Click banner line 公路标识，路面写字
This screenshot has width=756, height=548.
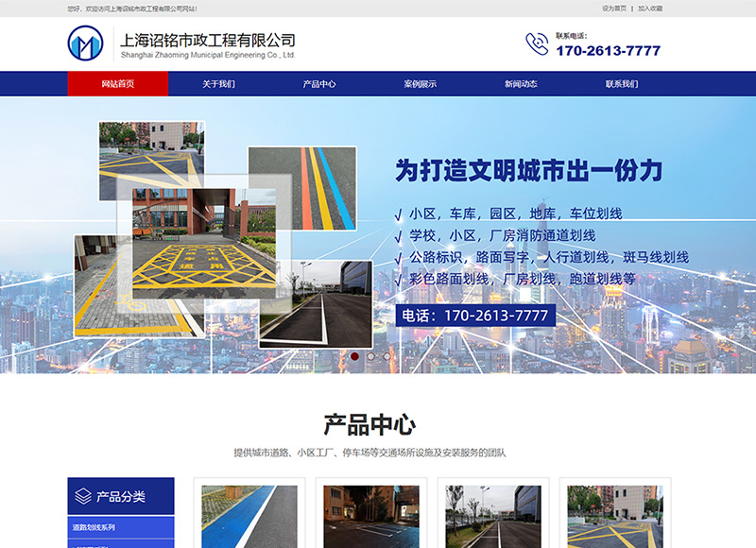549,257
